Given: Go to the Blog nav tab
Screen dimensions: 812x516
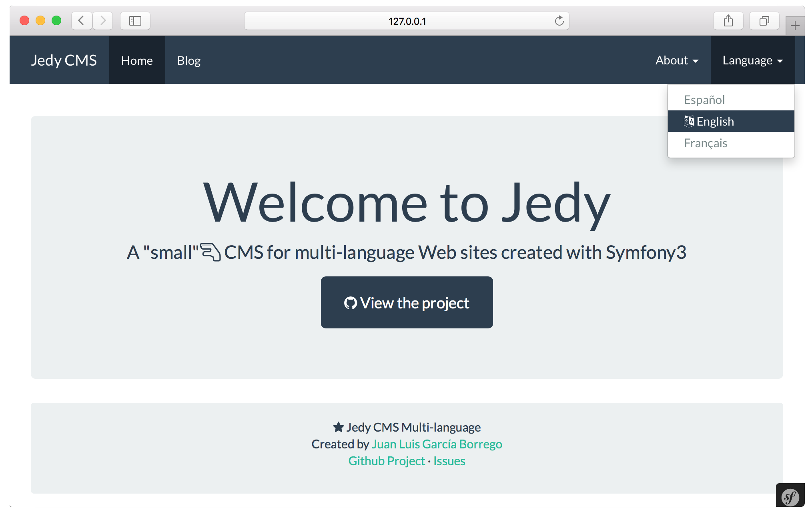Looking at the screenshot, I should tap(189, 60).
